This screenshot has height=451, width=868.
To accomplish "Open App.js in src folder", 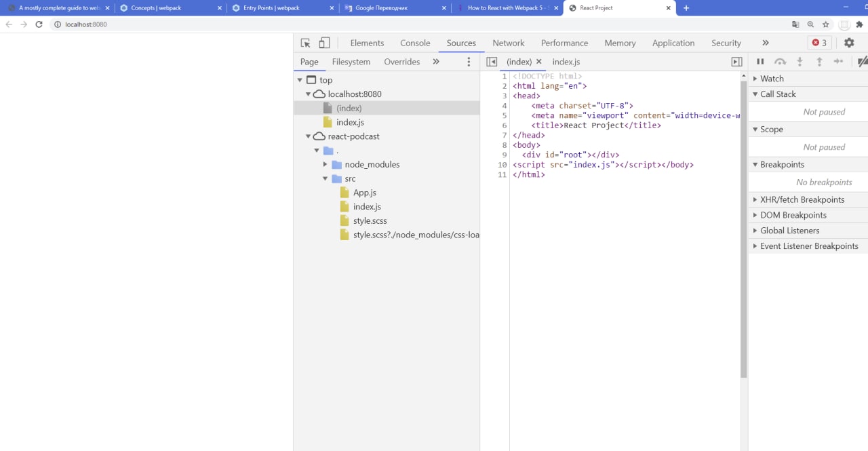I will click(x=365, y=193).
